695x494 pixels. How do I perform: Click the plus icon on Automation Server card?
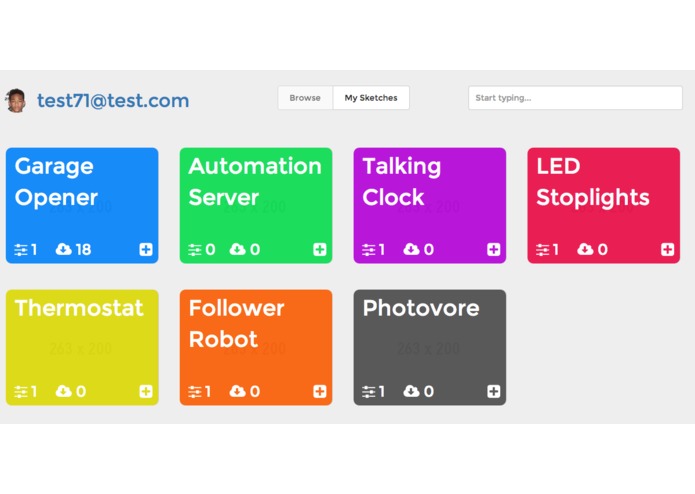coord(320,249)
